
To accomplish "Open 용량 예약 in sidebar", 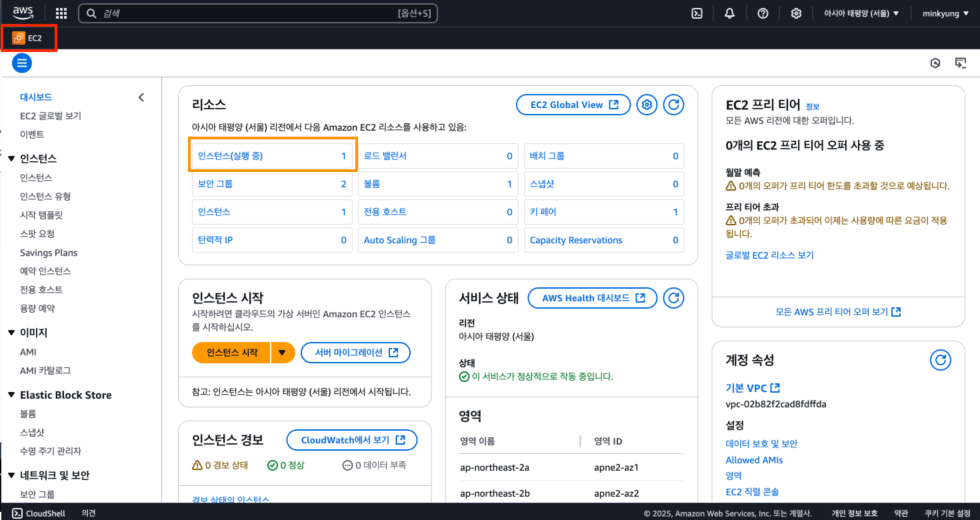I will click(37, 309).
